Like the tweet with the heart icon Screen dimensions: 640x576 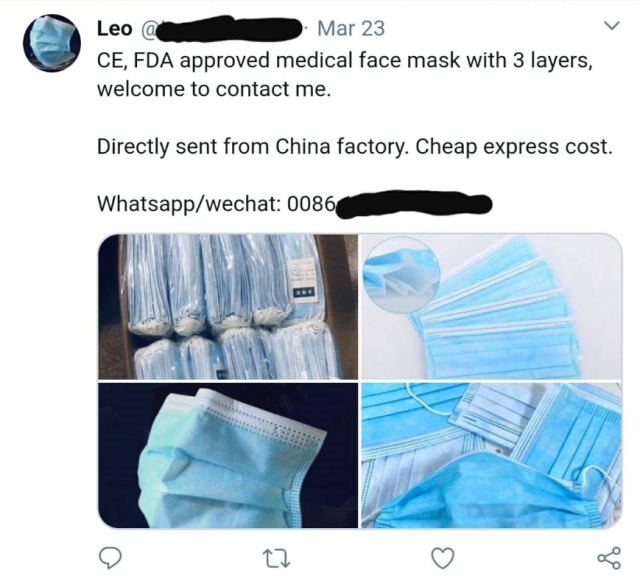[x=443, y=558]
